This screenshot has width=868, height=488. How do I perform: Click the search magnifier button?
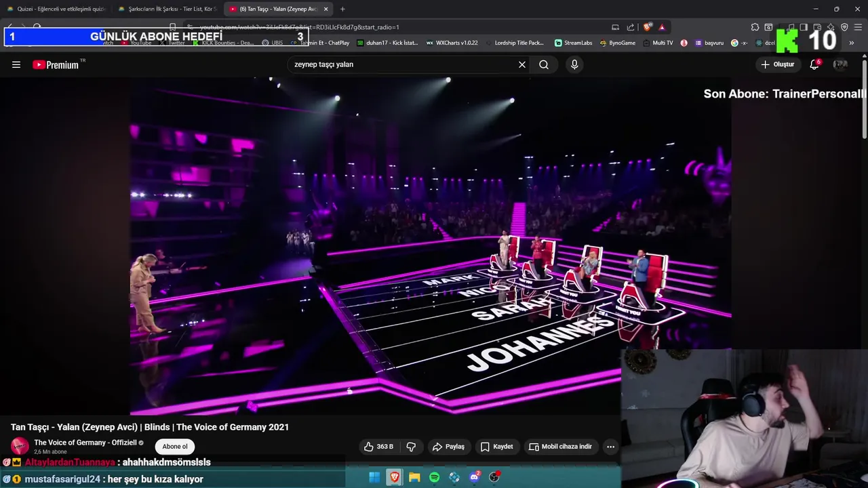click(x=544, y=64)
